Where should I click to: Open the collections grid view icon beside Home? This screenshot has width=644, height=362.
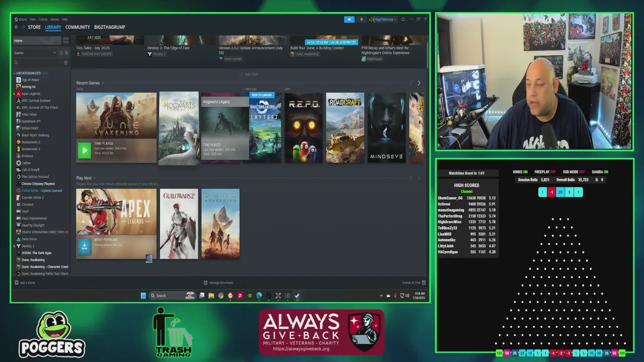click(x=65, y=40)
